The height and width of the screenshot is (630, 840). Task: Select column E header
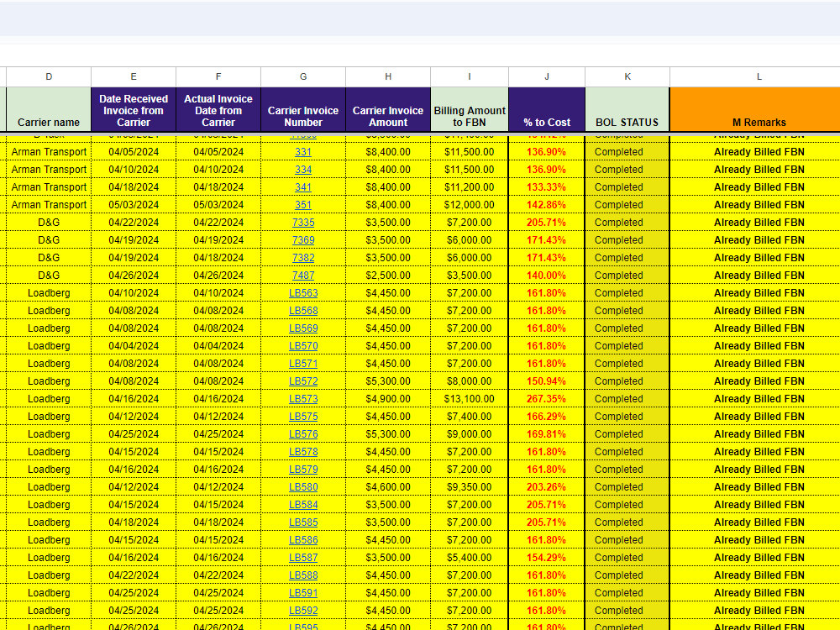[x=134, y=76]
